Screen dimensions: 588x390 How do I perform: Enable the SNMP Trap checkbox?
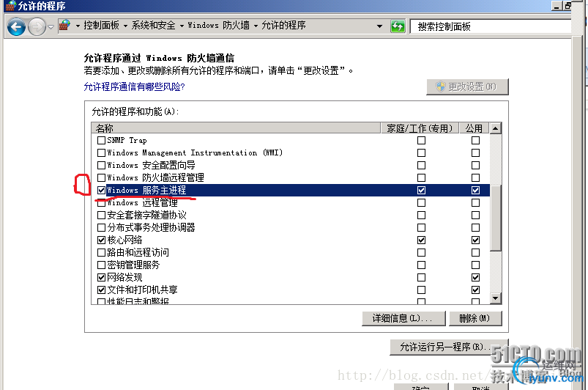pos(101,140)
